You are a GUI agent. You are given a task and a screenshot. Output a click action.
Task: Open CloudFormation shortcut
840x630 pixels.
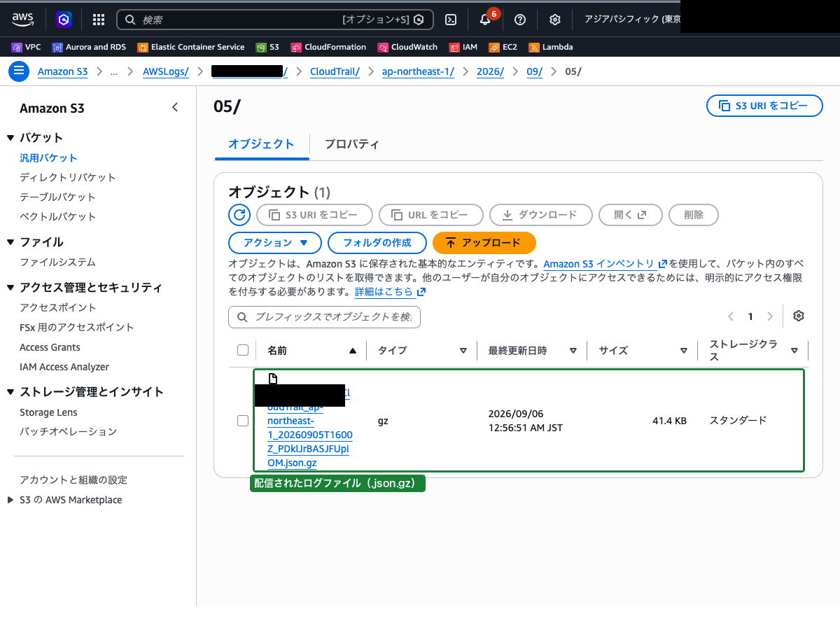point(328,48)
